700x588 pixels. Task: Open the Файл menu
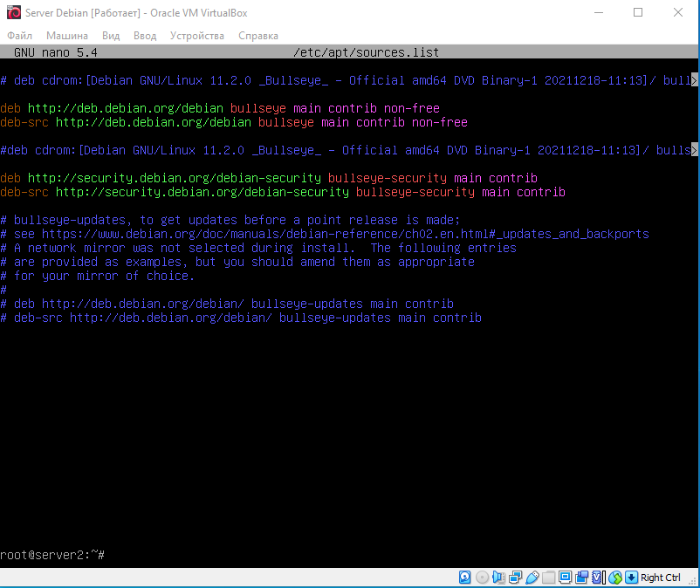coord(19,36)
